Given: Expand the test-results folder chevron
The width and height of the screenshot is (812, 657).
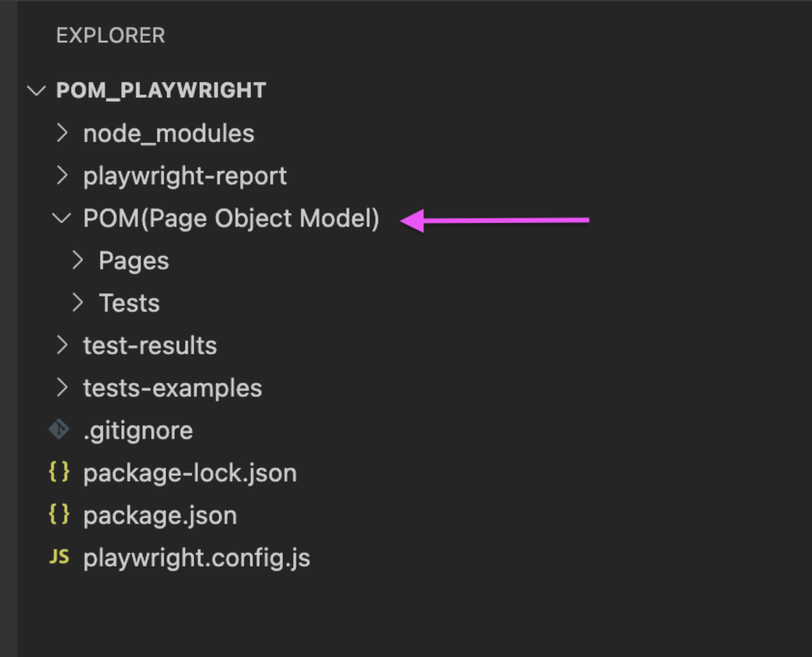Looking at the screenshot, I should pos(62,346).
